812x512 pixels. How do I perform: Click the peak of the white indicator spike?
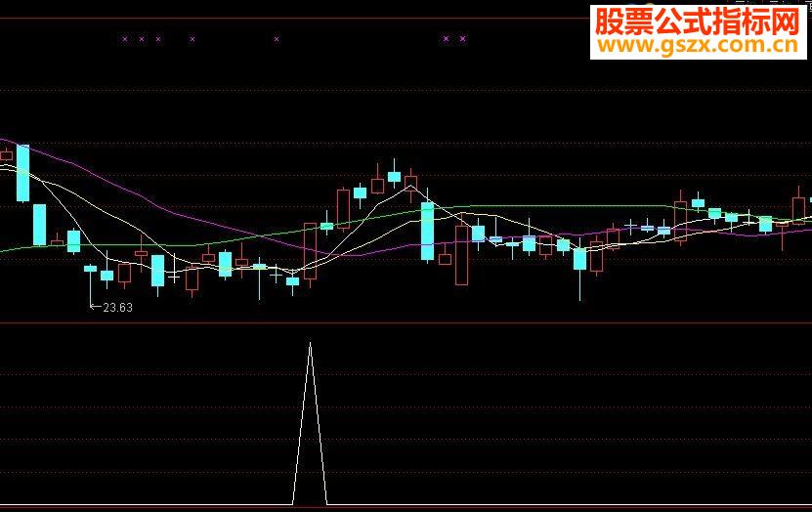[310, 343]
